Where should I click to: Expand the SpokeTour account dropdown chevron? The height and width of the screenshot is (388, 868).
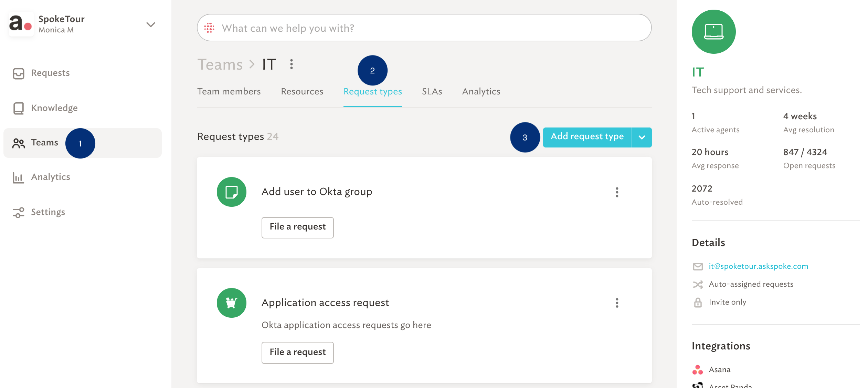(151, 24)
